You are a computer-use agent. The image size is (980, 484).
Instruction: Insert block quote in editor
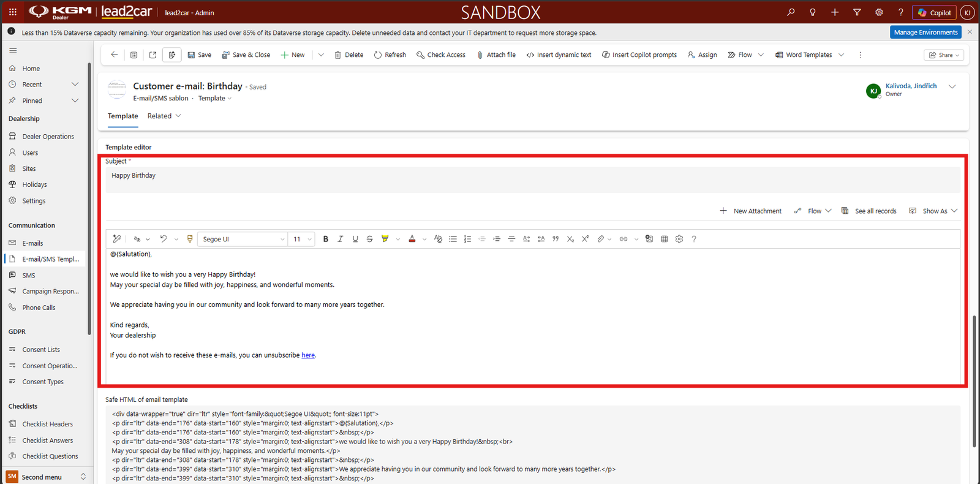click(556, 239)
